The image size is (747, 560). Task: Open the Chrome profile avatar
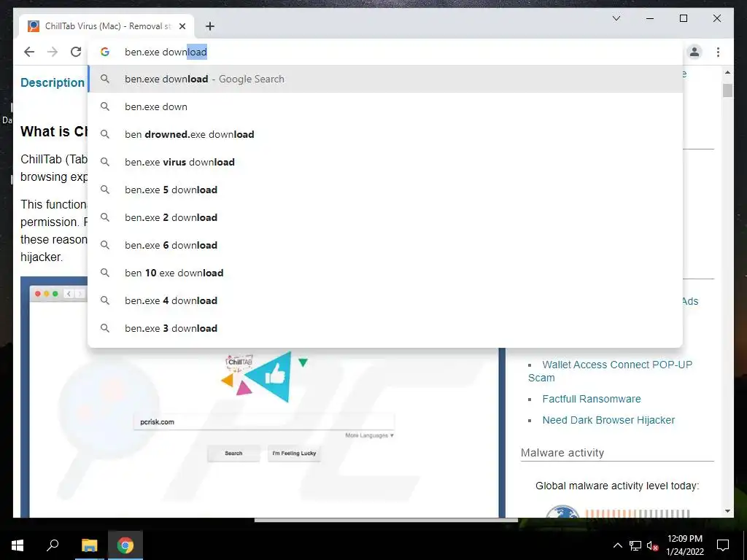tap(694, 52)
